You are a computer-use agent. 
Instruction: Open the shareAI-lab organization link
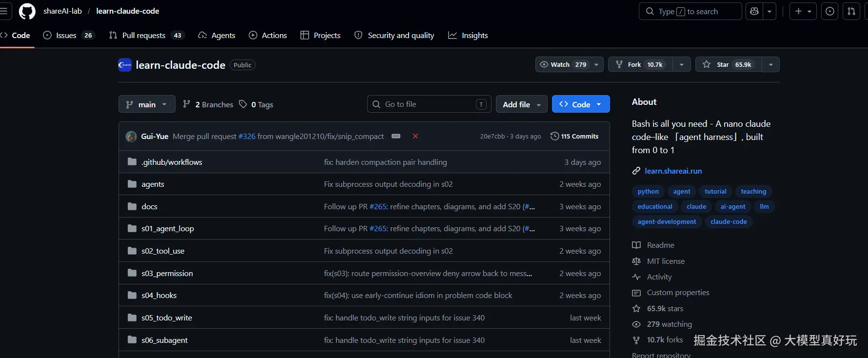click(62, 11)
